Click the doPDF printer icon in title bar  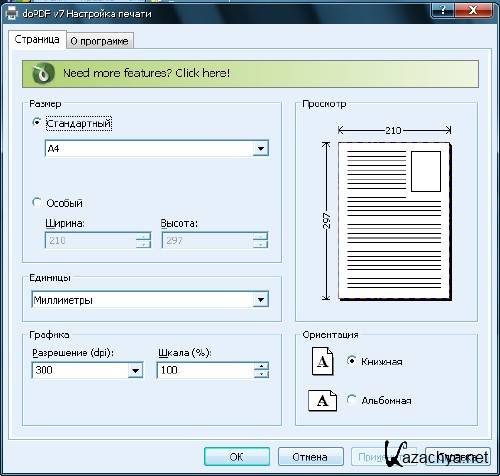[12, 13]
